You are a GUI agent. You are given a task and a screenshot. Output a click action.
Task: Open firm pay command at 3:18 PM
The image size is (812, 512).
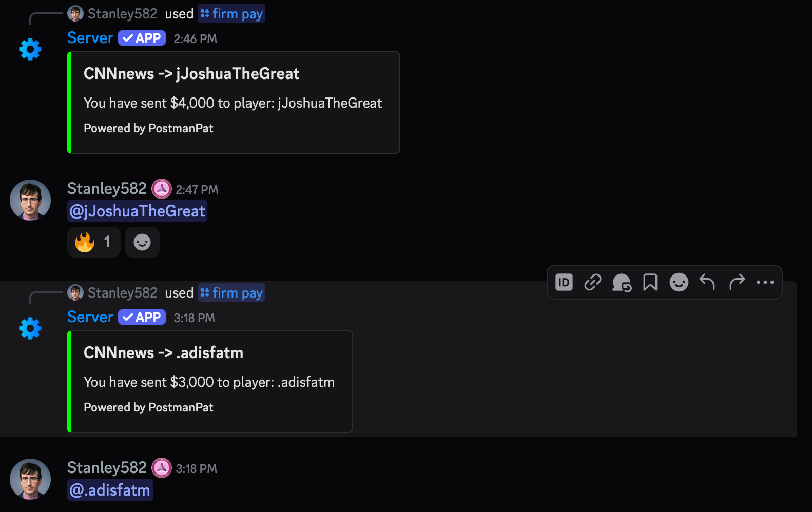231,293
